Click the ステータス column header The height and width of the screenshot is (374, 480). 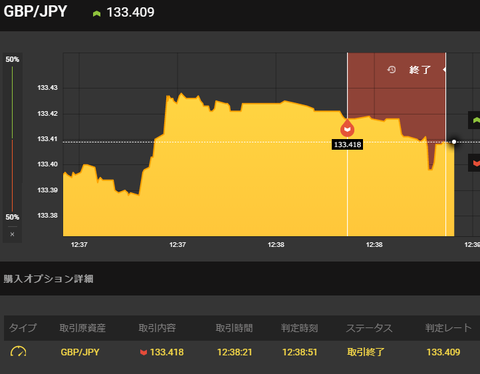point(369,328)
